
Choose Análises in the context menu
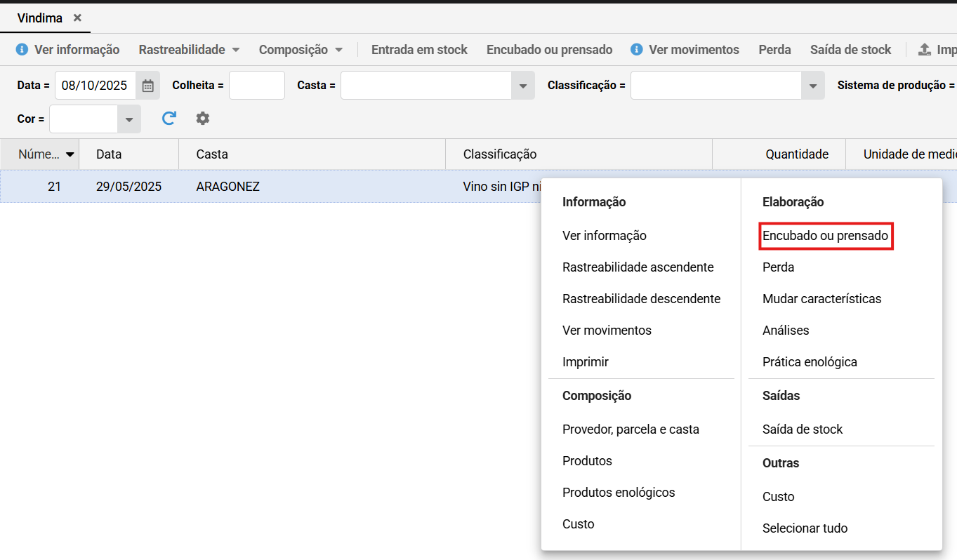point(786,331)
